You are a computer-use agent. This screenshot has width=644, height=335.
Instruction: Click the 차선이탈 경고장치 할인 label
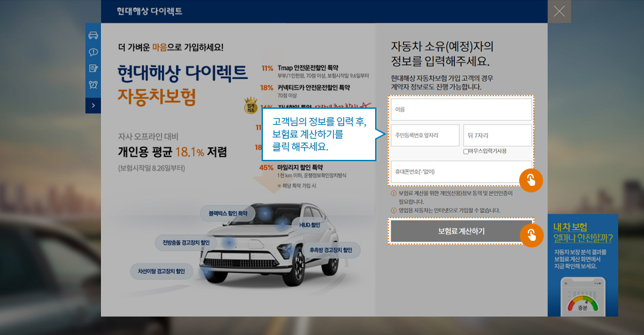[161, 271]
